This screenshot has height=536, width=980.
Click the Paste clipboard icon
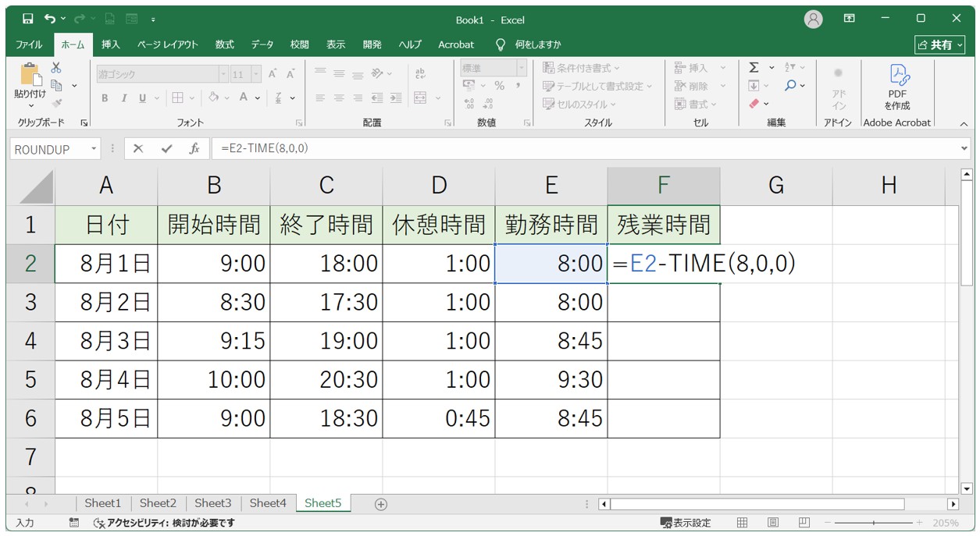(x=30, y=76)
